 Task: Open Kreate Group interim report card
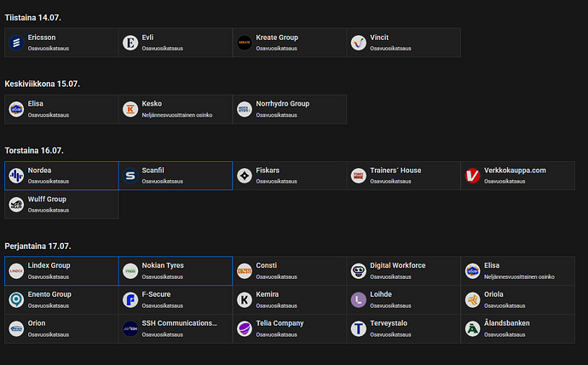[290, 43]
